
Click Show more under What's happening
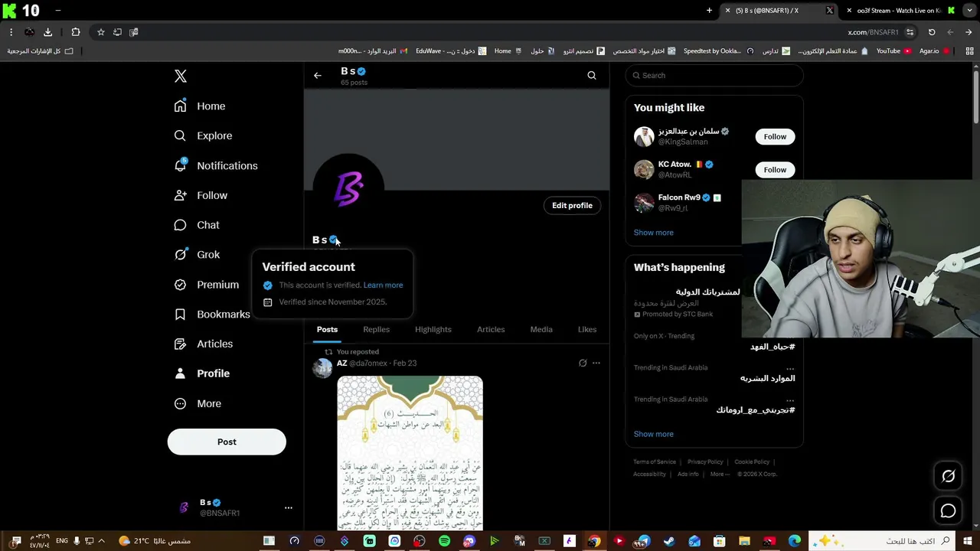(x=653, y=435)
